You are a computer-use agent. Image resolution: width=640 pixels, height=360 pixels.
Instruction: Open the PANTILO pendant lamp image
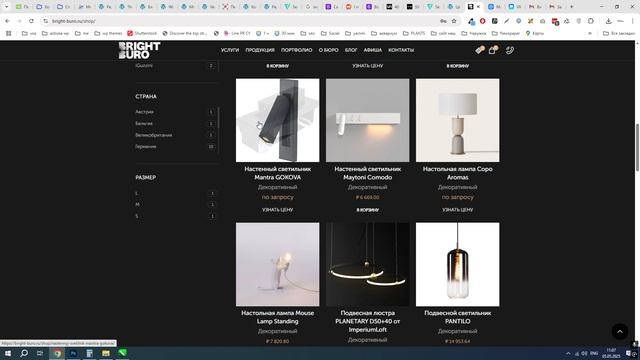(x=458, y=264)
